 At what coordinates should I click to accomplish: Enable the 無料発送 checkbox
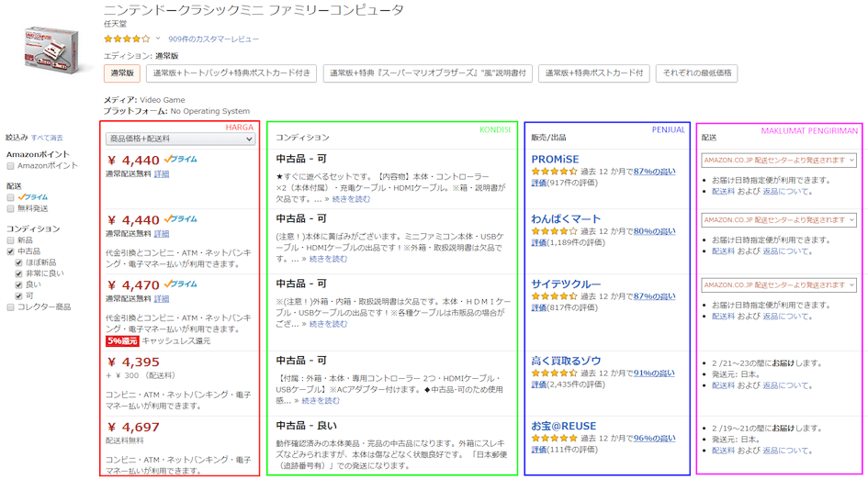pyautogui.click(x=10, y=208)
